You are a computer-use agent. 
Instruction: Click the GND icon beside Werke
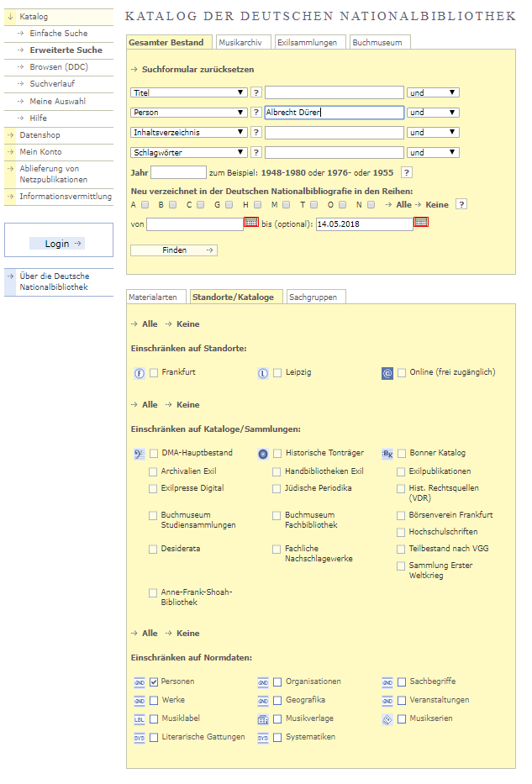pyautogui.click(x=140, y=701)
